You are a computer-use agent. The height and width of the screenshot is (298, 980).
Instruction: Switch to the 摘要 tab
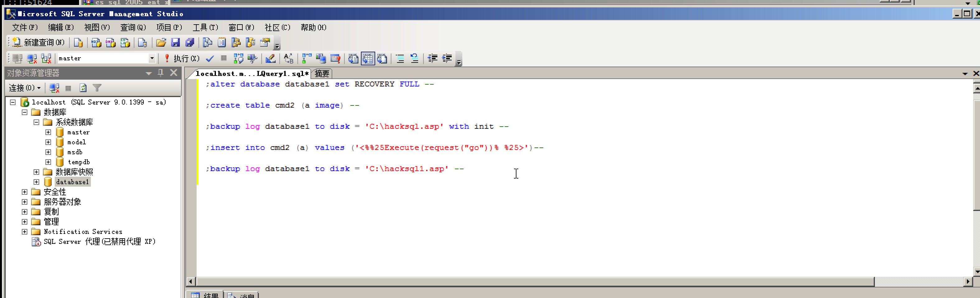point(322,73)
